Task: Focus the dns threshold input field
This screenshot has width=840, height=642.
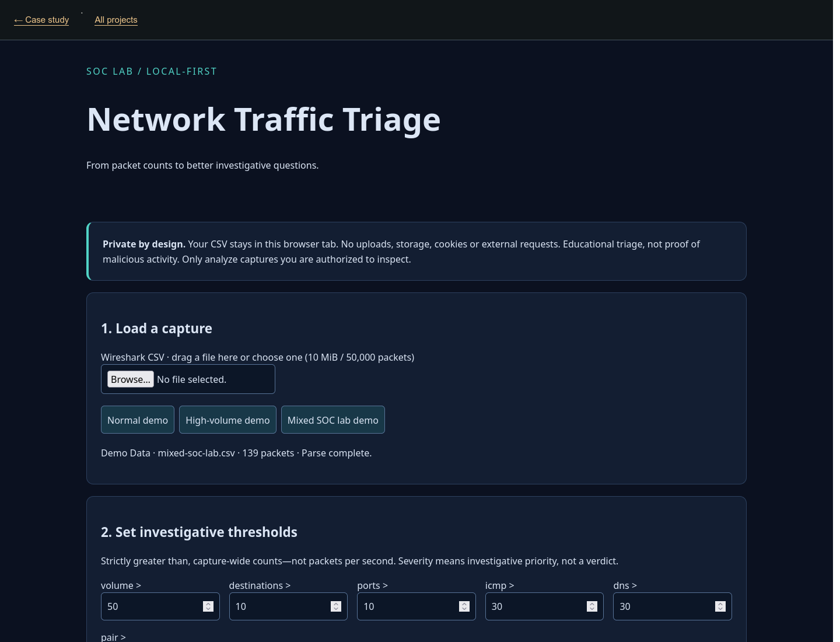Action: [x=673, y=606]
